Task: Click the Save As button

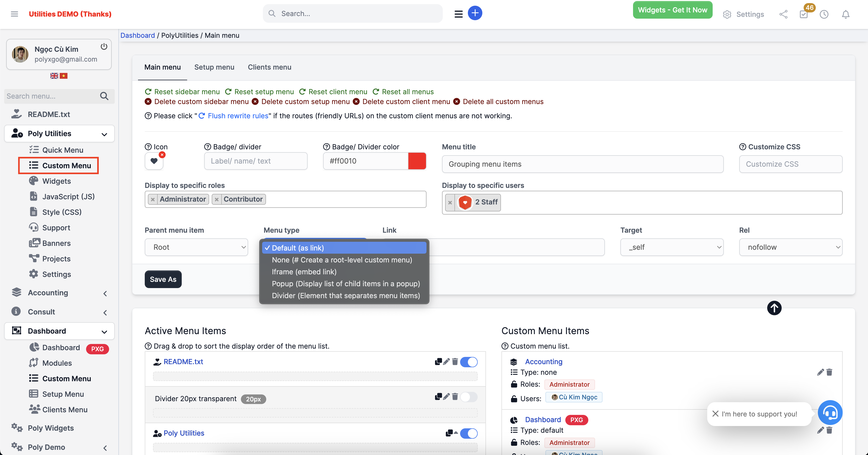Action: (163, 279)
